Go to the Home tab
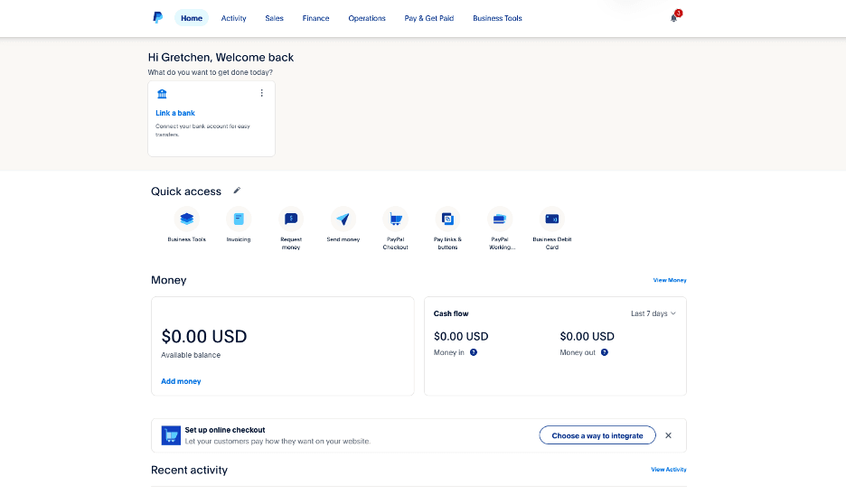The image size is (846, 504). pos(192,18)
